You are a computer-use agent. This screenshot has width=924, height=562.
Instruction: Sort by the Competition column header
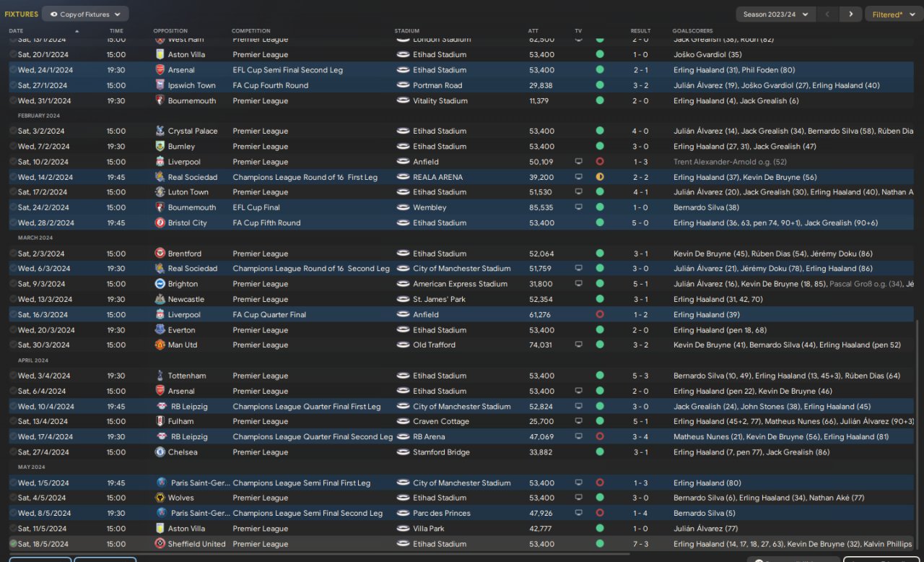pyautogui.click(x=251, y=31)
